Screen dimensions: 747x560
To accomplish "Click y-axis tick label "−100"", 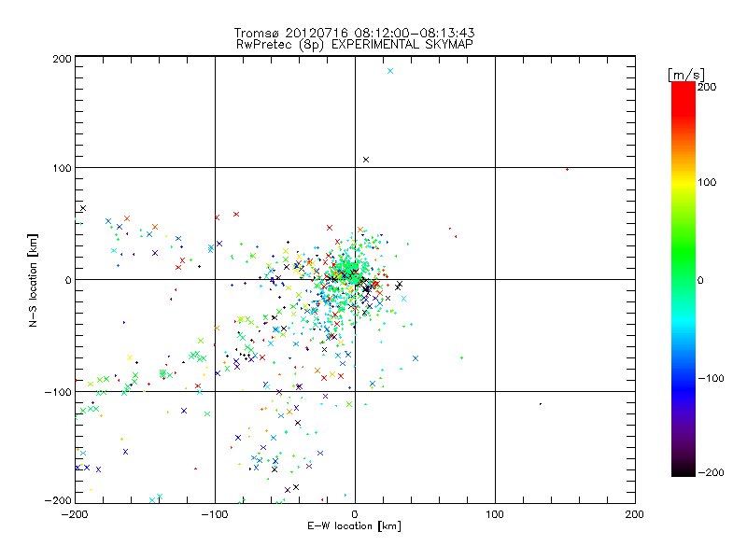I will click(58, 392).
